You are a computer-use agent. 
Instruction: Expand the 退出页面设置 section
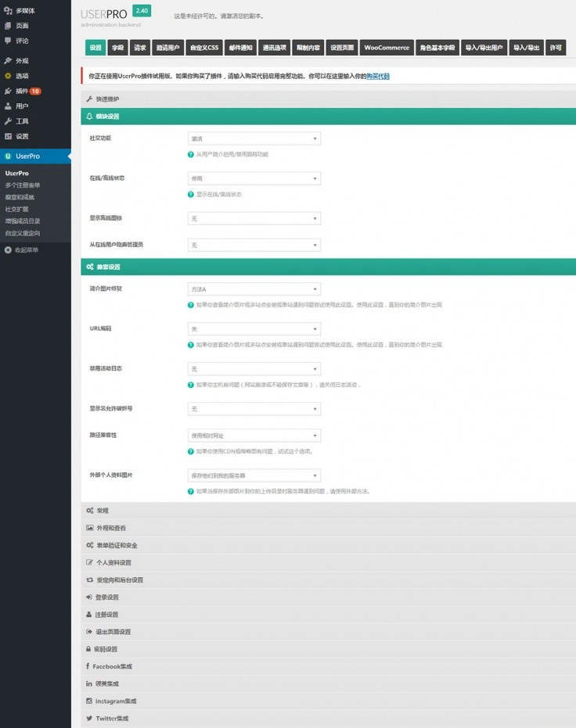pyautogui.click(x=329, y=632)
